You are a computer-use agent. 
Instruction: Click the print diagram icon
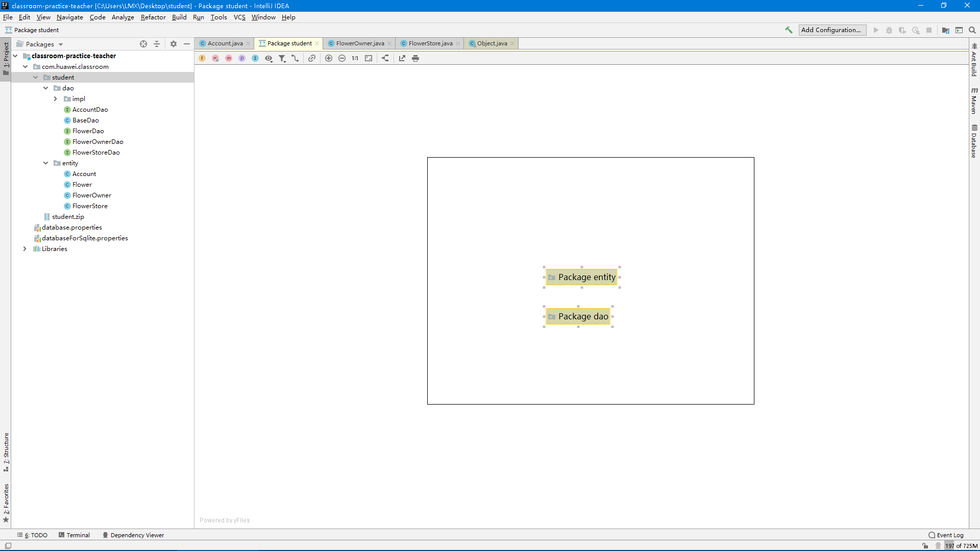[415, 58]
